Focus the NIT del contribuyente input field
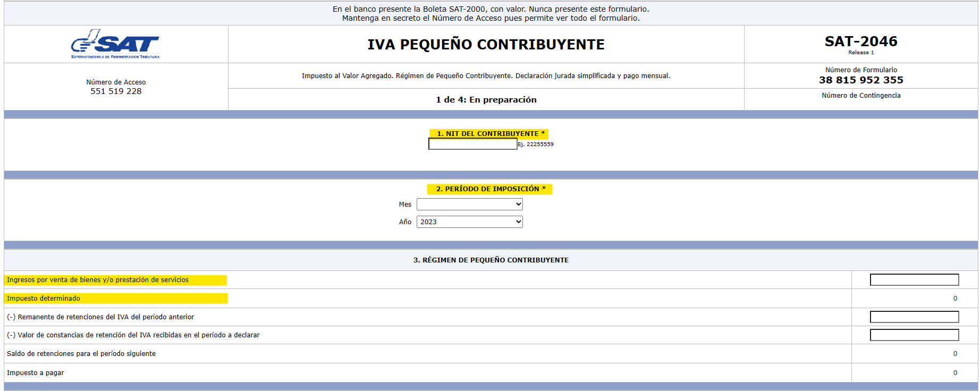The height and width of the screenshot is (391, 980). coord(473,144)
